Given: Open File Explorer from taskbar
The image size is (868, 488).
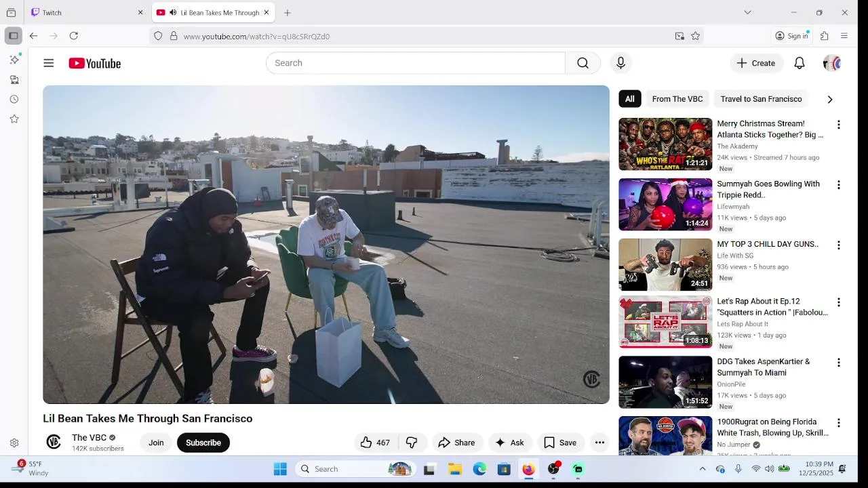Looking at the screenshot, I should pyautogui.click(x=455, y=469).
